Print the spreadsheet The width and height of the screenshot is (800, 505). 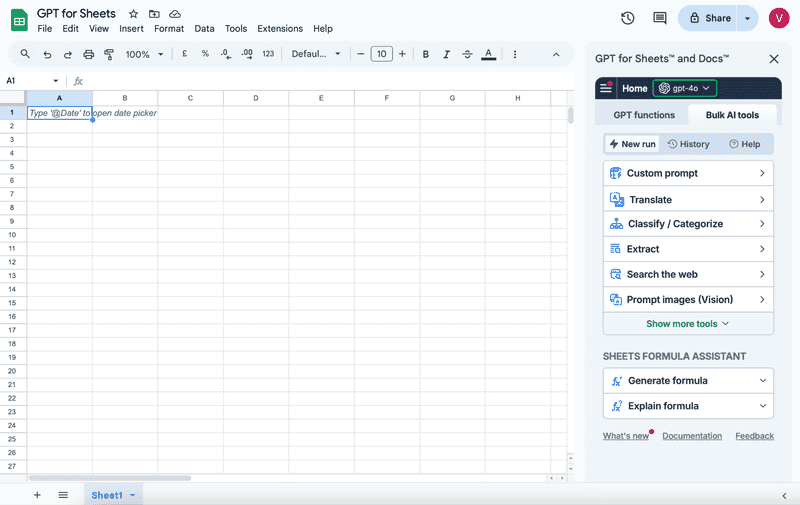[88, 54]
